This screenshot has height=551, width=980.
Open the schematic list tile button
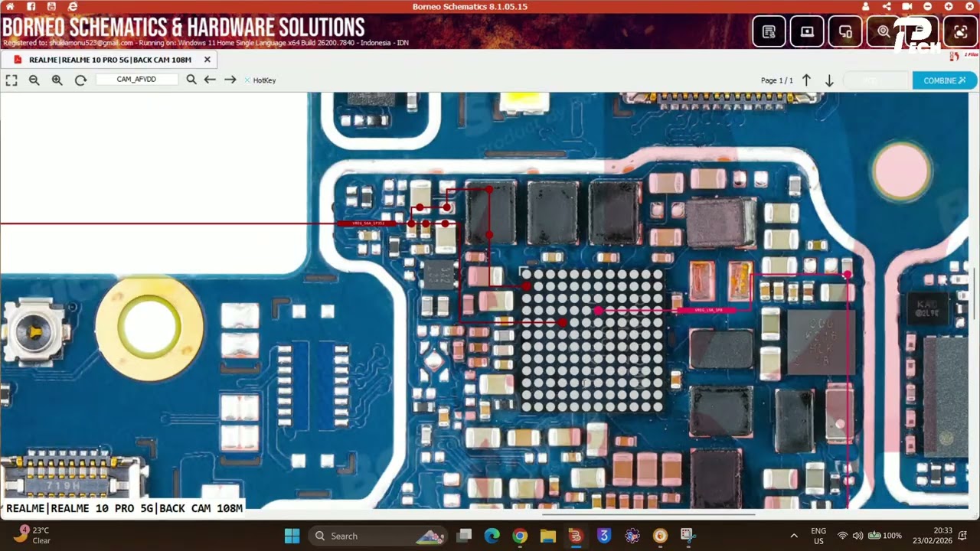769,31
